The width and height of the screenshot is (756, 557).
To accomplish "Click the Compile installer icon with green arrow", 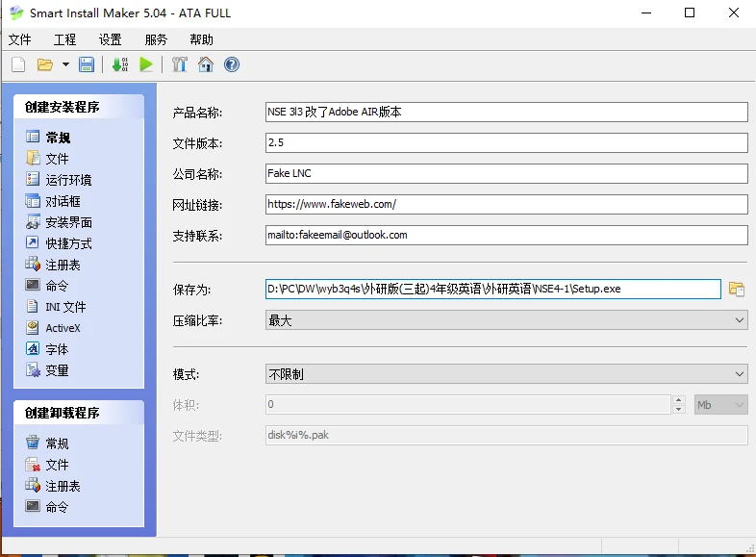I will point(120,64).
